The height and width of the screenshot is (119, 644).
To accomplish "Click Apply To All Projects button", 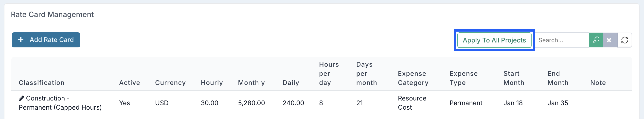I will (x=494, y=40).
